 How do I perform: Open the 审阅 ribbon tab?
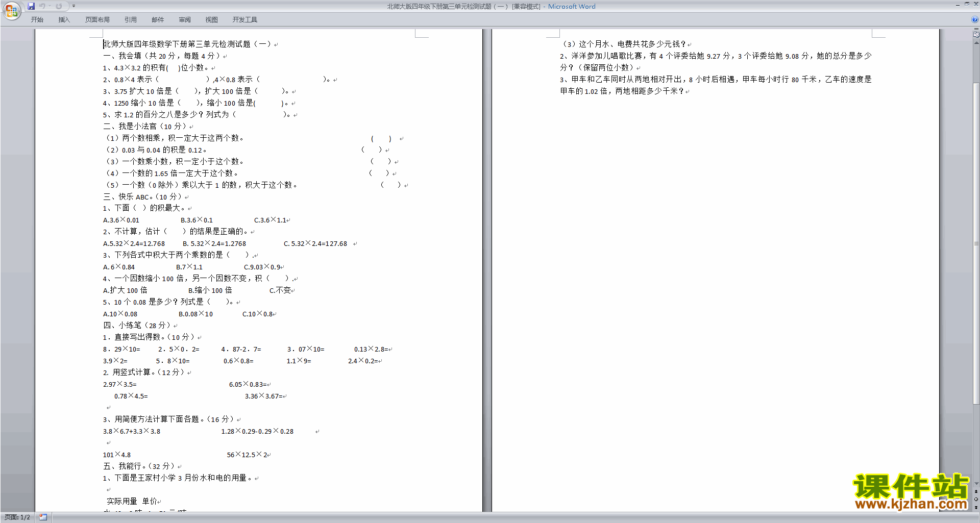[x=185, y=20]
